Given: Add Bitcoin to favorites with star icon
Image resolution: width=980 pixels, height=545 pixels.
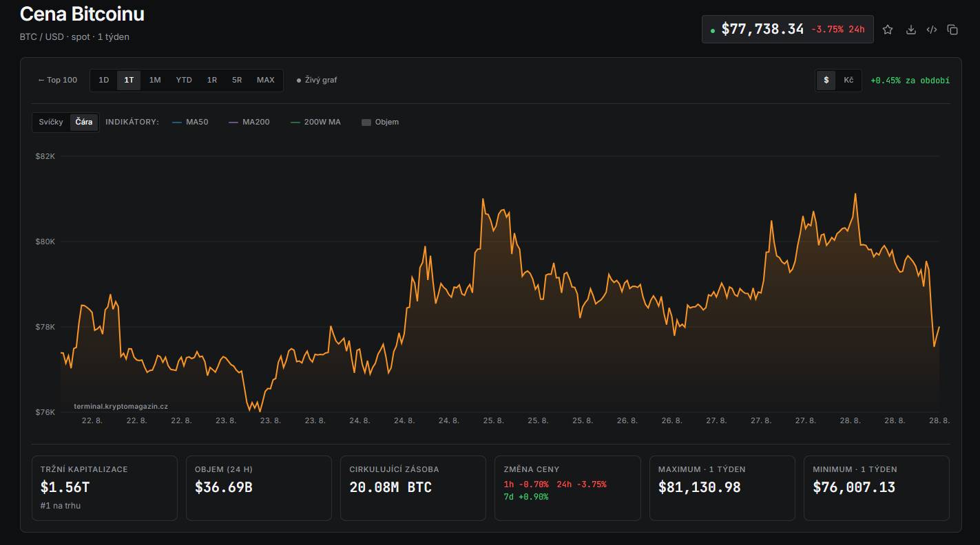Looking at the screenshot, I should [x=888, y=30].
